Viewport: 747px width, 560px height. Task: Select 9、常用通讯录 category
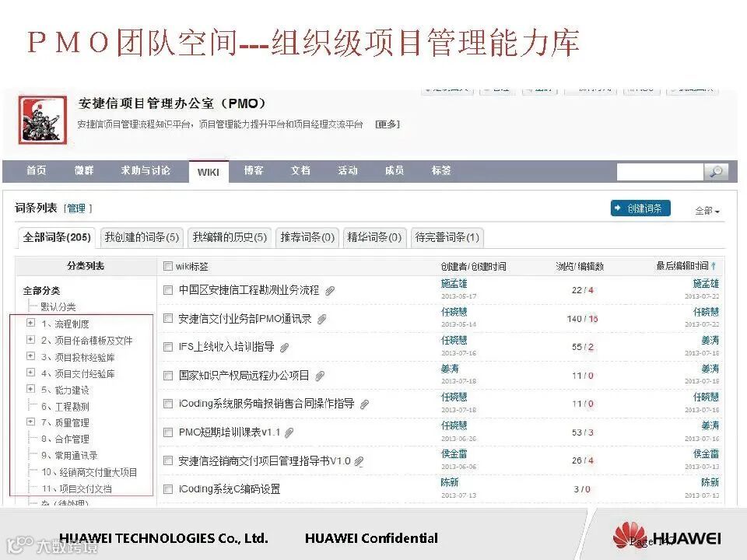69,455
